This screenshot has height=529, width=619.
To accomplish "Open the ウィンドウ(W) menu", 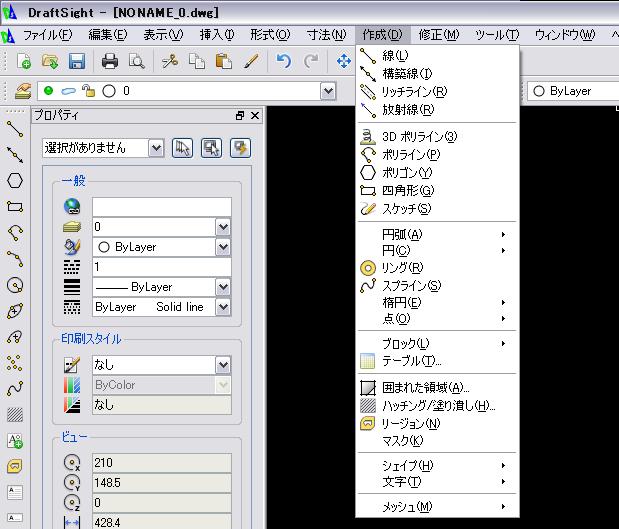I will (565, 35).
